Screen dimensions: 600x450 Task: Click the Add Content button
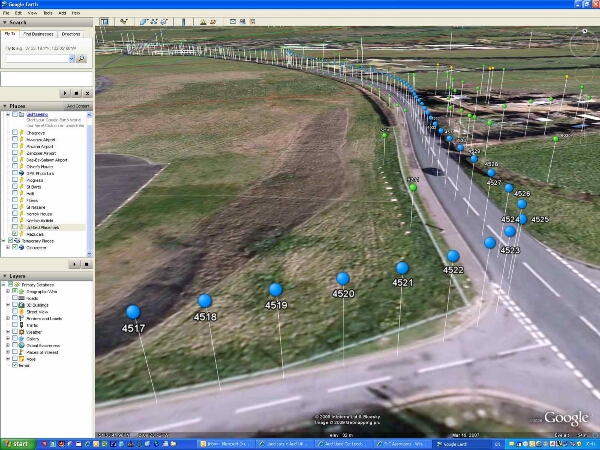coord(77,105)
